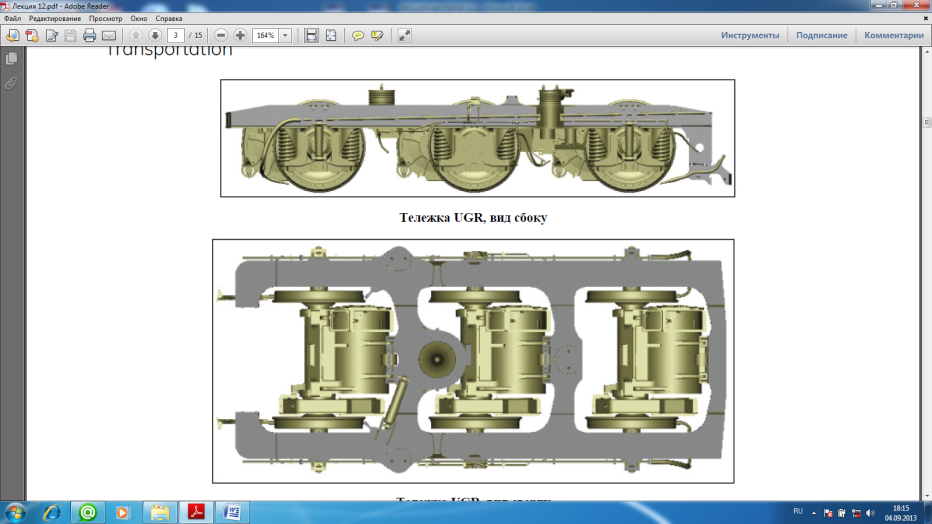932x524 pixels.
Task: Open the Просмотр menu
Action: [x=105, y=18]
